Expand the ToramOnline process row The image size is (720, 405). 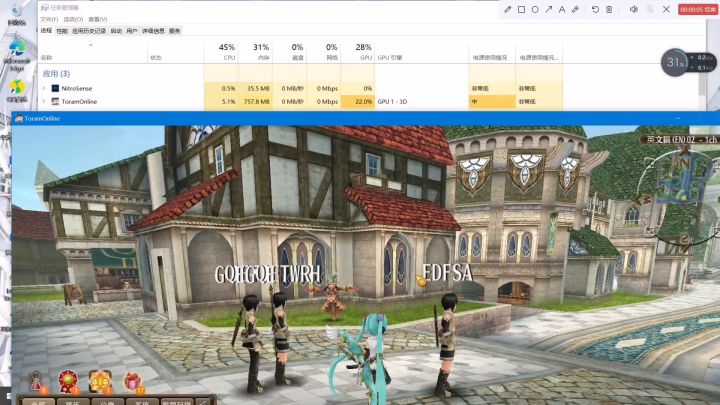(44, 101)
